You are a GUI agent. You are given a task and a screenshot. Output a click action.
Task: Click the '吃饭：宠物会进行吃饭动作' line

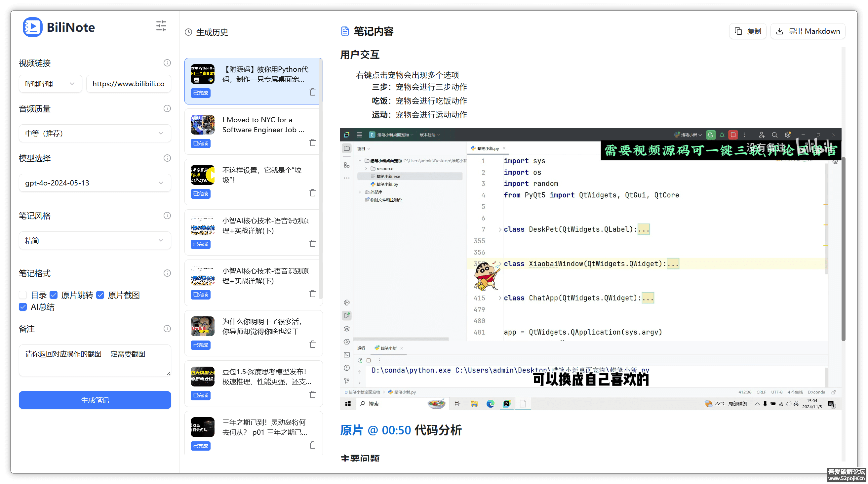[x=419, y=101]
